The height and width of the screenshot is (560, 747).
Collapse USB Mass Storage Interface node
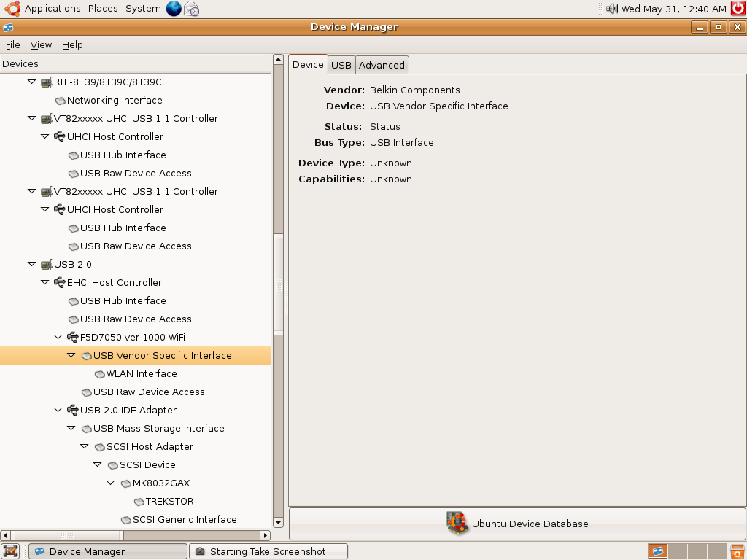coord(71,428)
